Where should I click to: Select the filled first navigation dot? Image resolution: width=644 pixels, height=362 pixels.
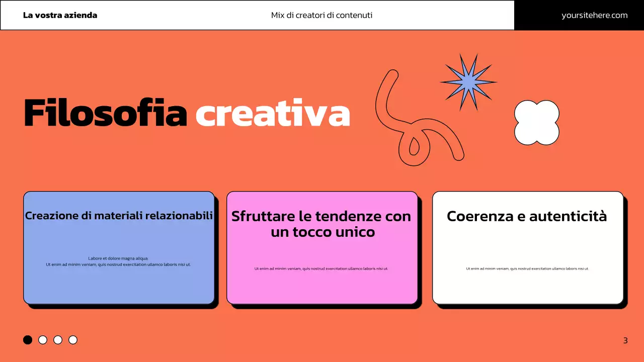click(28, 340)
